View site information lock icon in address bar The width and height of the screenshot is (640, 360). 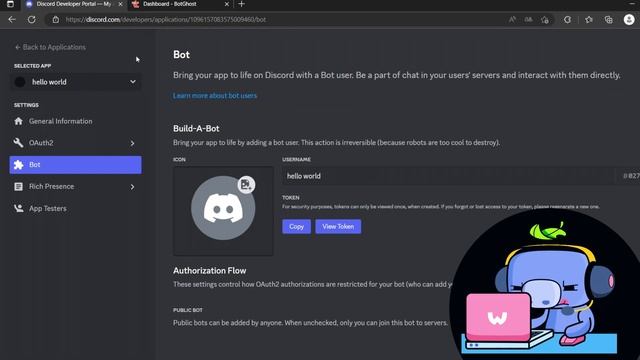point(56,20)
